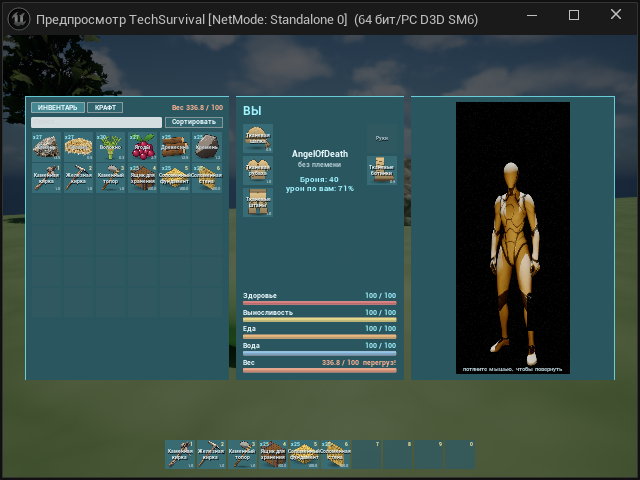Pick the Каменный топор in inventory grid

click(x=111, y=178)
